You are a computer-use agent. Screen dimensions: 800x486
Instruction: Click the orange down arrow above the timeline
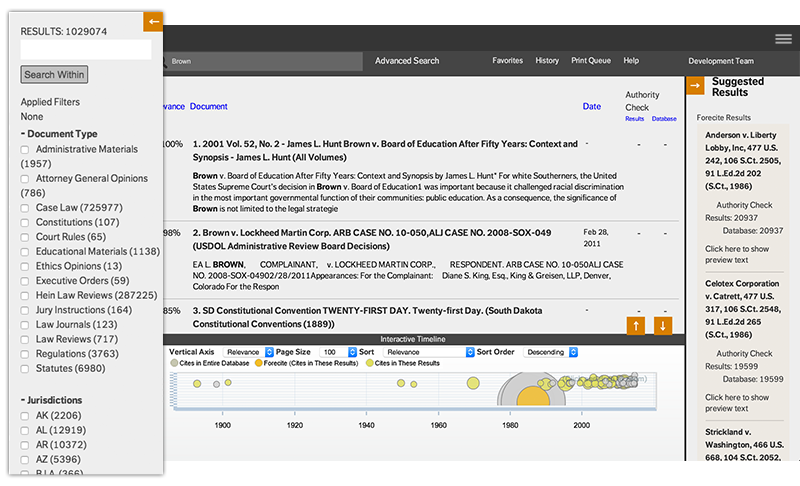663,326
